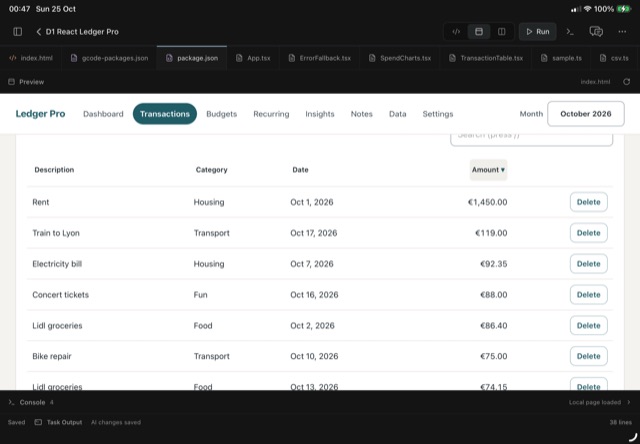Sort by the Category column header

coord(211,170)
